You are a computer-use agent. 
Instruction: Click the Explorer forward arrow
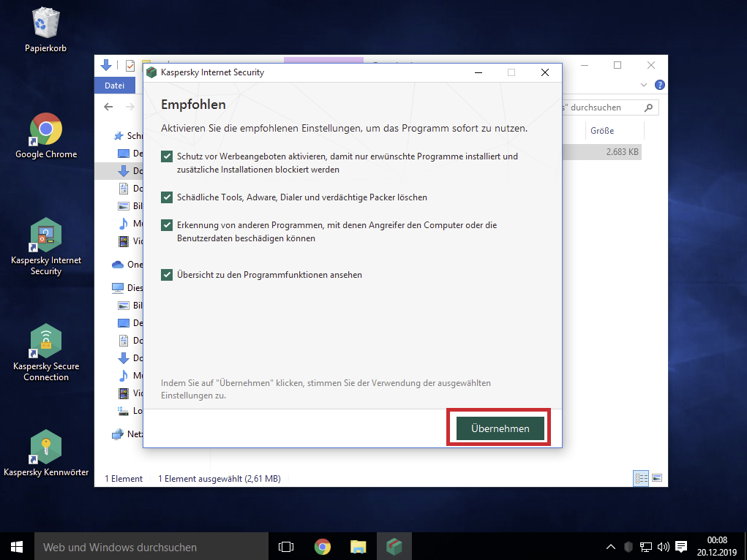pos(129,107)
